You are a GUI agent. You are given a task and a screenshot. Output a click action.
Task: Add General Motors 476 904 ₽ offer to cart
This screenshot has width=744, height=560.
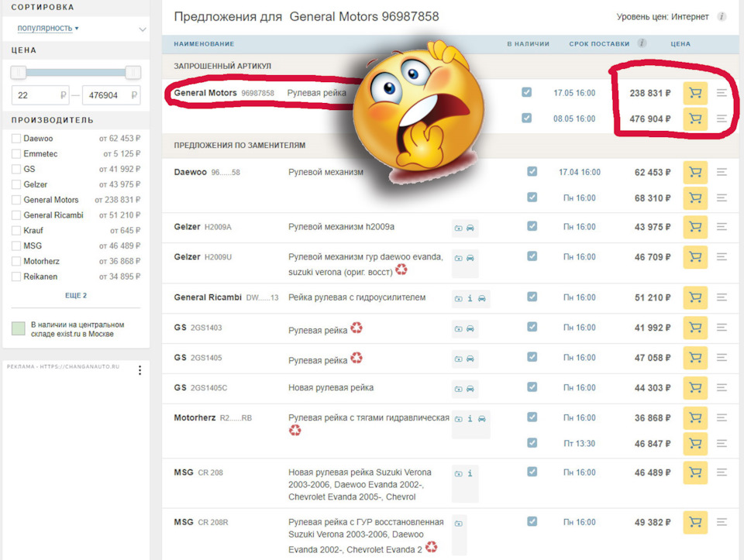695,119
